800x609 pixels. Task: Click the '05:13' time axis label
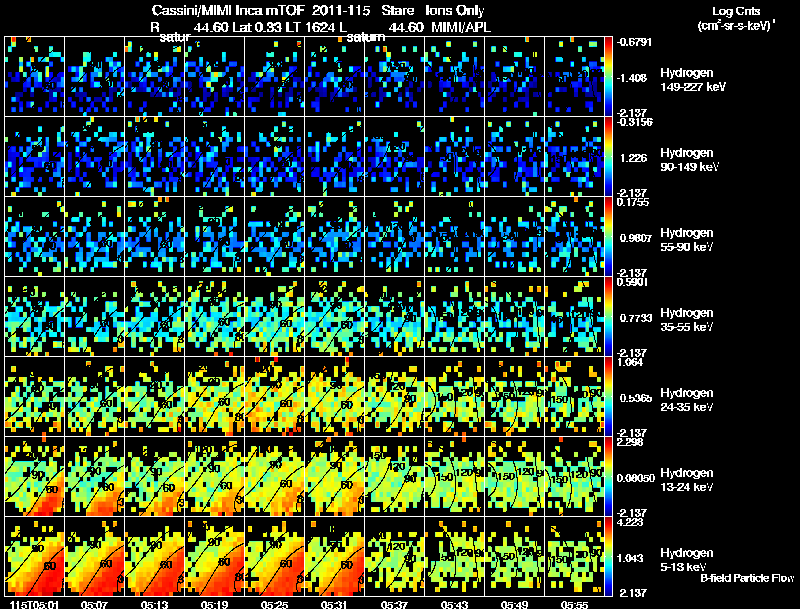click(154, 604)
